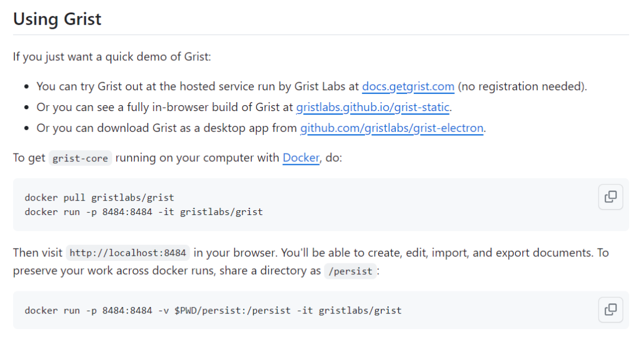Open the gristlabs.github.io/grist-static link
Screen dimensions: 644x338
pos(373,107)
